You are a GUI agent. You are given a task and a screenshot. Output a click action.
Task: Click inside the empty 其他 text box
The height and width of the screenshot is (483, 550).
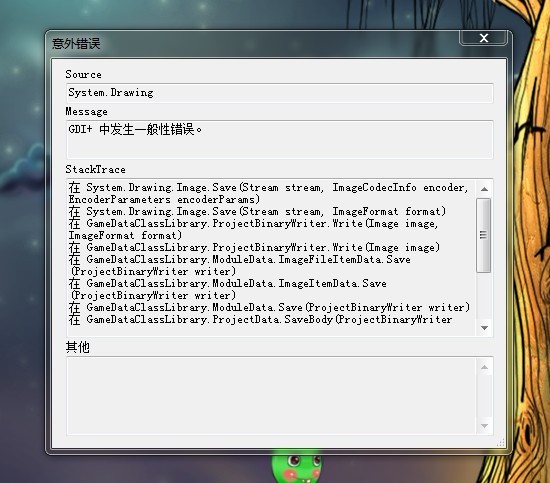[x=271, y=396]
